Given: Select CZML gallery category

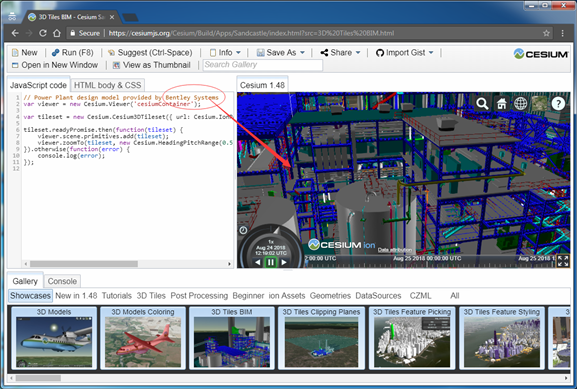Looking at the screenshot, I should click(421, 296).
